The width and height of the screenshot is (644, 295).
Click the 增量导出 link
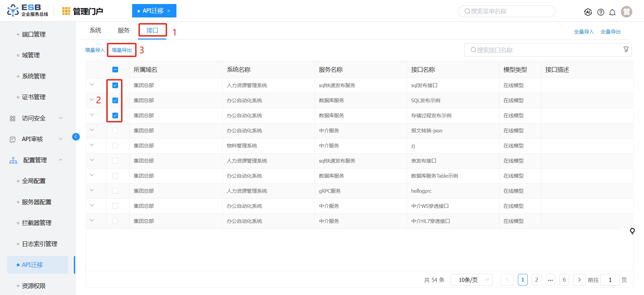[x=121, y=50]
